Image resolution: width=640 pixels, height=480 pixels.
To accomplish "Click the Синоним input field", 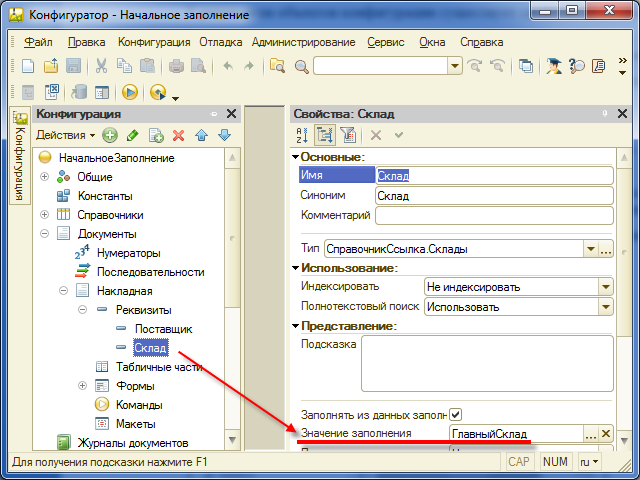I will 493,196.
